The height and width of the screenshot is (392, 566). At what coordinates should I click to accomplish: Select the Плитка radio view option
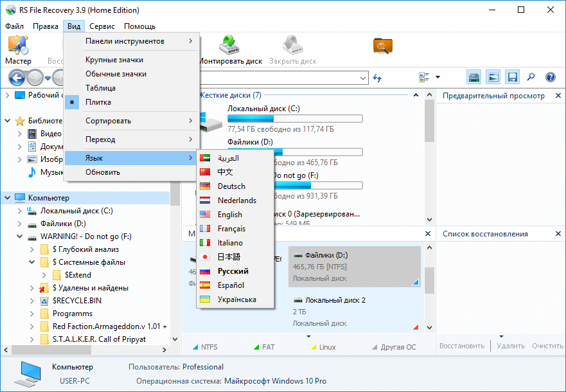132,102
